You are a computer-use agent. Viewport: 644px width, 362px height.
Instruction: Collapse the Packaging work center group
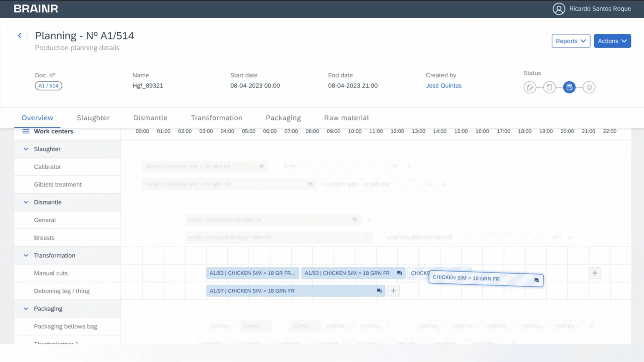[26, 308]
